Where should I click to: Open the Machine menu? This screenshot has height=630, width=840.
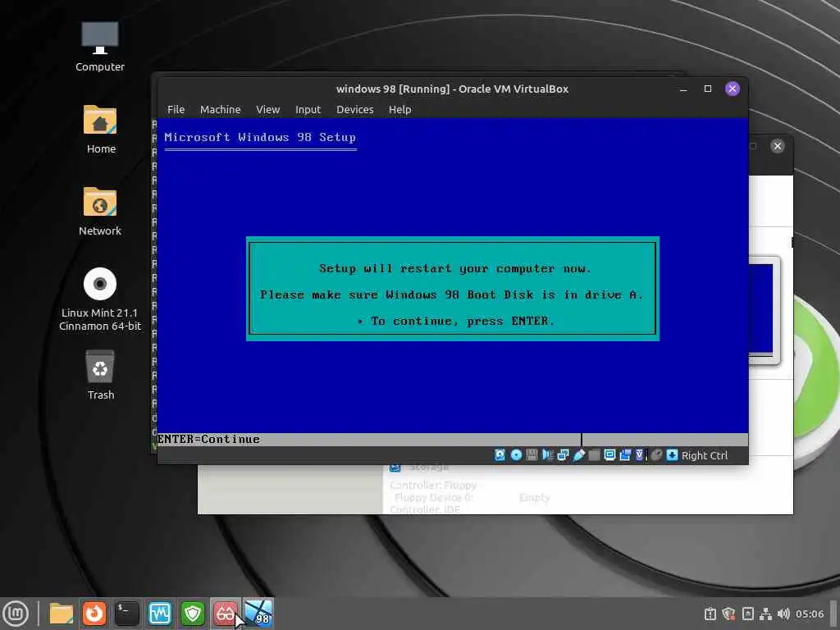pos(220,109)
